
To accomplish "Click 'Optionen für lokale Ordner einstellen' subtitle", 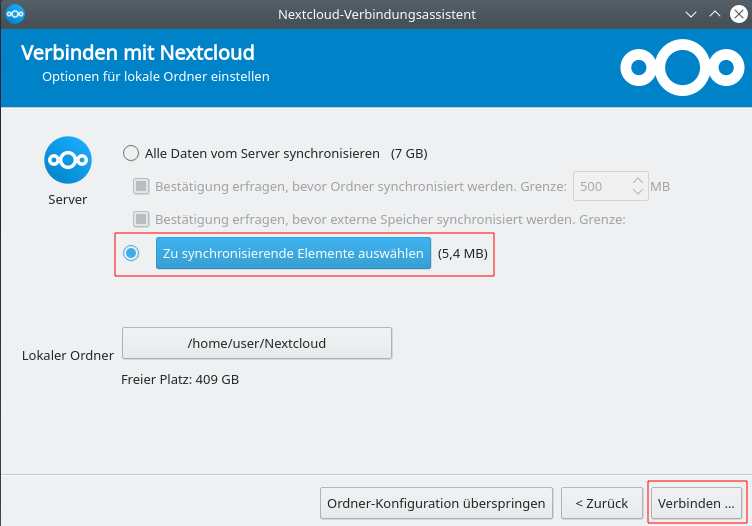I will tap(156, 77).
